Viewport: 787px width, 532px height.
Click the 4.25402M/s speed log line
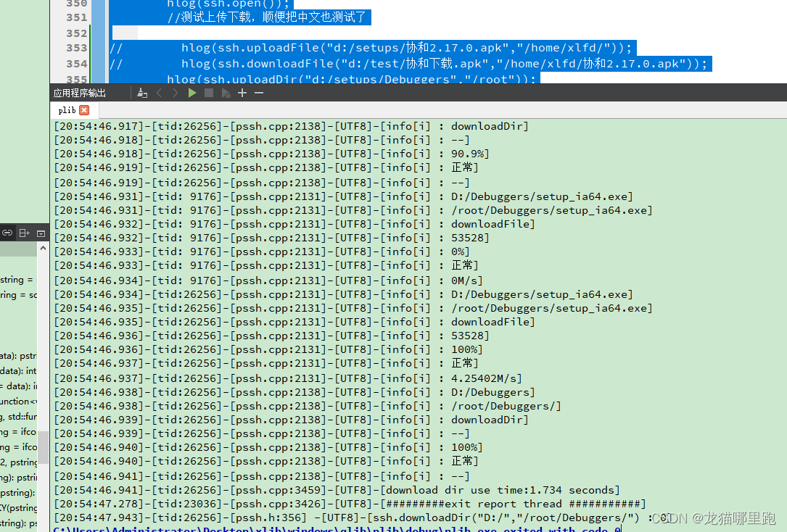(288, 378)
